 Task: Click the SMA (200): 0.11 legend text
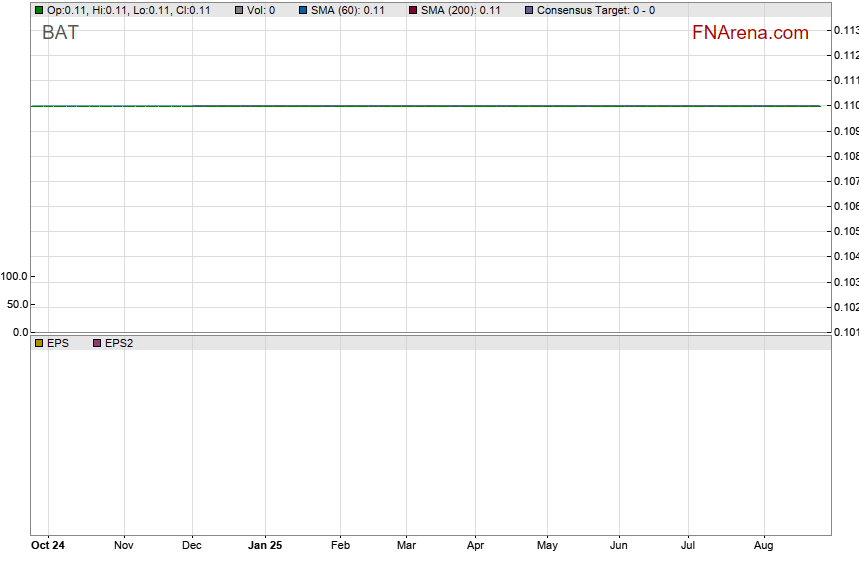(x=461, y=10)
